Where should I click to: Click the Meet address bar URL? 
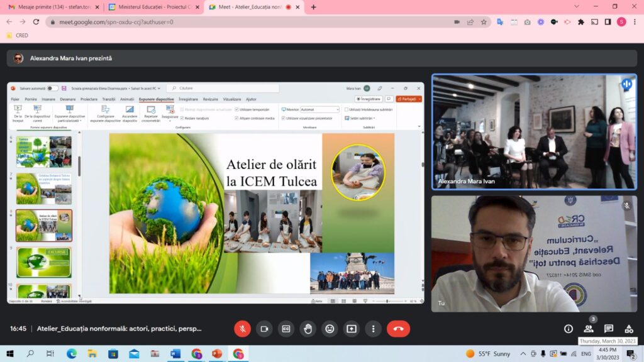116,21
